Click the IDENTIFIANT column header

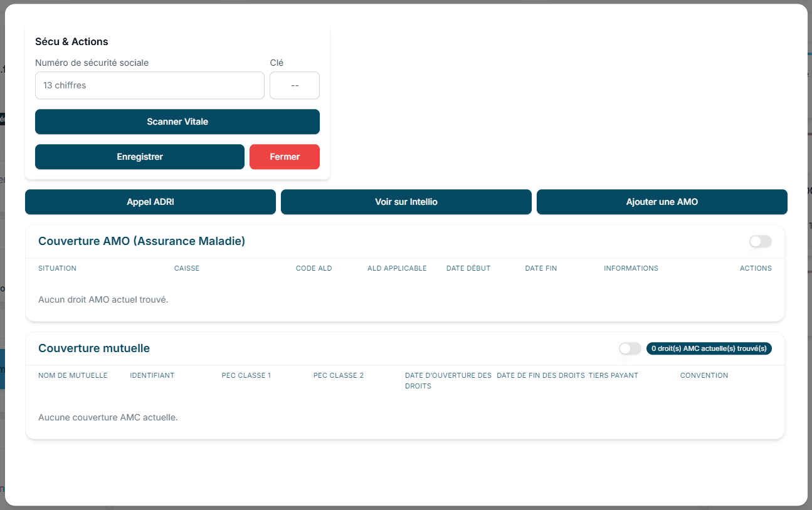[152, 375]
